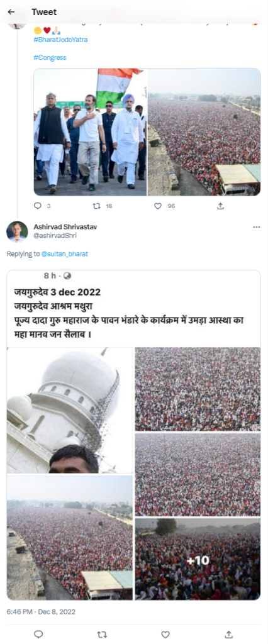
Task: Visit the @sultan_bharat profile mention
Action: click(x=65, y=254)
